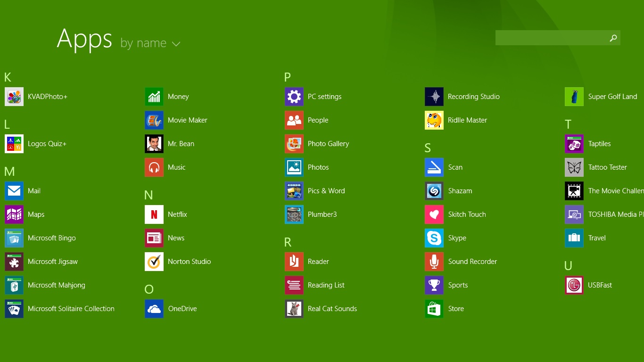Launch Ridlle Master icon

point(434,120)
